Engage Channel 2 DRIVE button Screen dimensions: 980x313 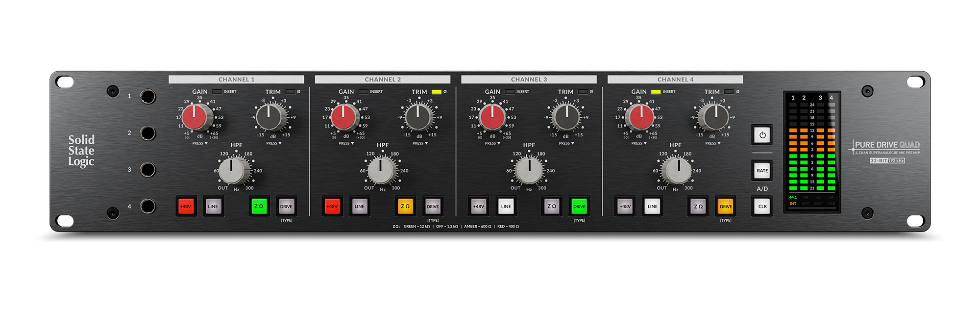tap(433, 207)
